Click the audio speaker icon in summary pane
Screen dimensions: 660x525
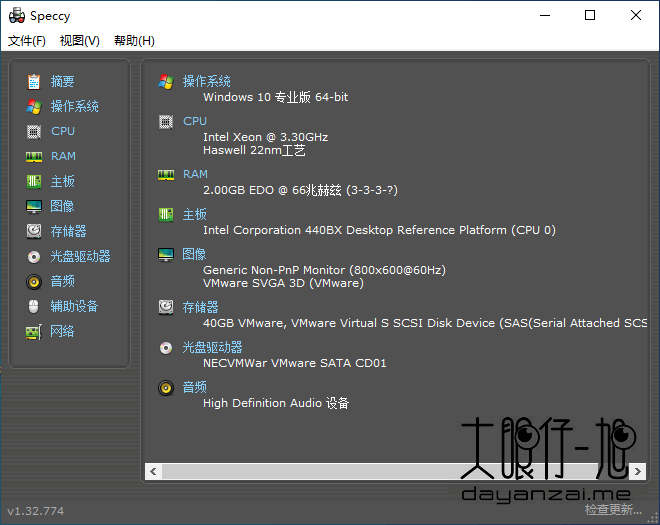tap(166, 388)
